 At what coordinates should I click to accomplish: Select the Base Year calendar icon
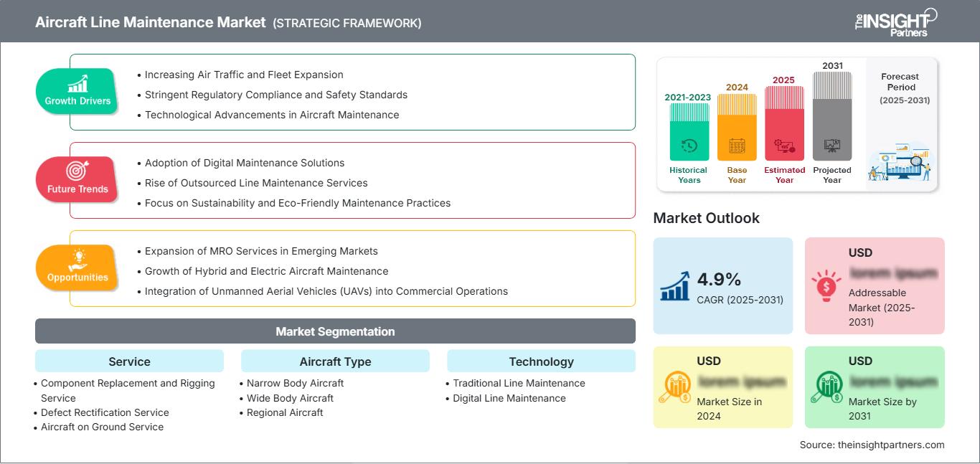coord(736,145)
